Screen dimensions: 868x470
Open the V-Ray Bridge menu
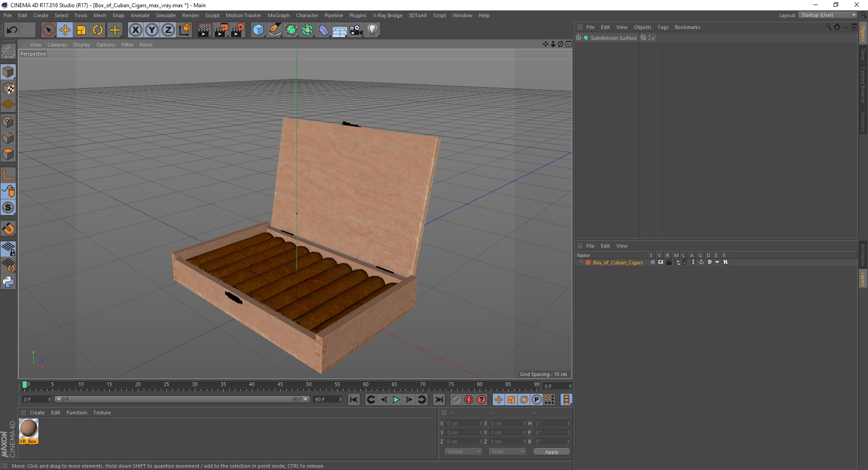pos(387,15)
